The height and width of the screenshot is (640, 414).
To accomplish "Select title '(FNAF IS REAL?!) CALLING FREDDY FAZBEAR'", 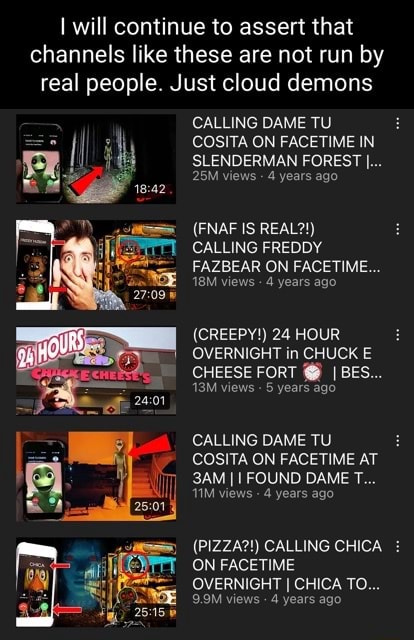I will [287, 247].
